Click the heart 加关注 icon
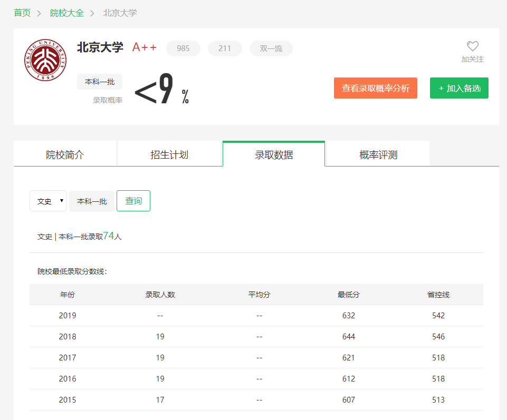Image resolution: width=507 pixels, height=420 pixels. pos(472,46)
